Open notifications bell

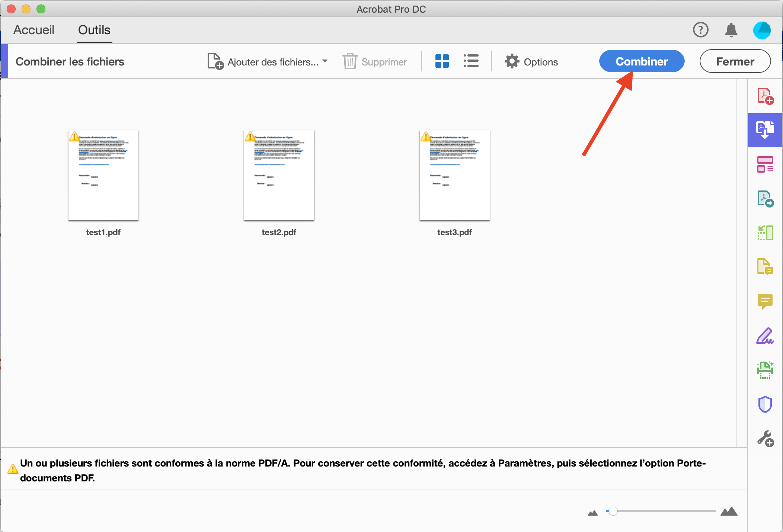(x=731, y=30)
